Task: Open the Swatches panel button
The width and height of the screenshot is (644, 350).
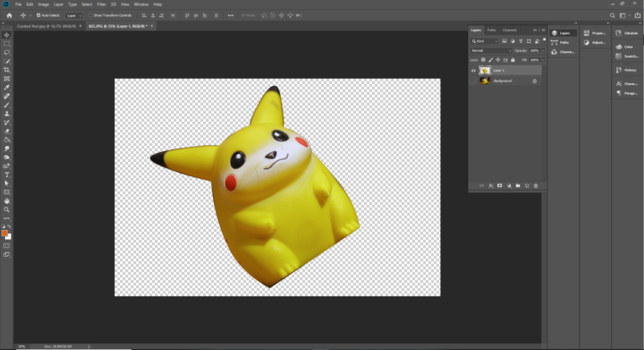Action: click(627, 56)
